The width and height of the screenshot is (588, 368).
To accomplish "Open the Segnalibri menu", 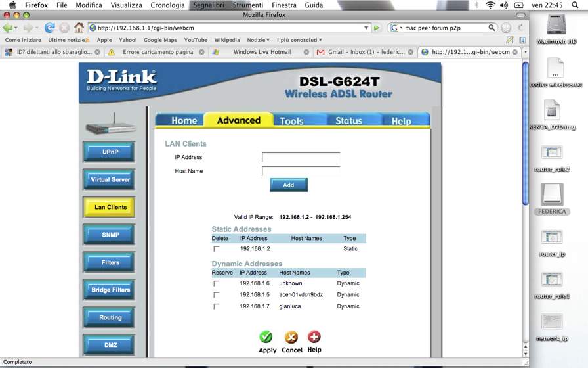I will (209, 5).
